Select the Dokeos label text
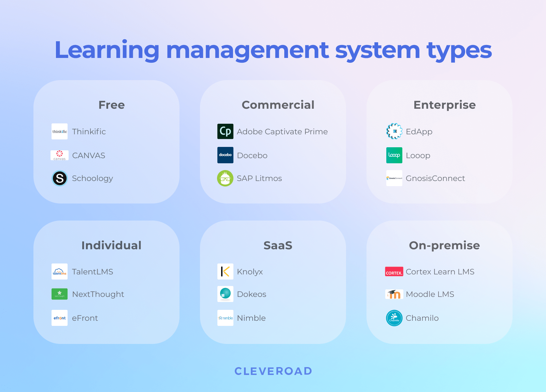Screen dimensions: 546x392 tap(252, 294)
